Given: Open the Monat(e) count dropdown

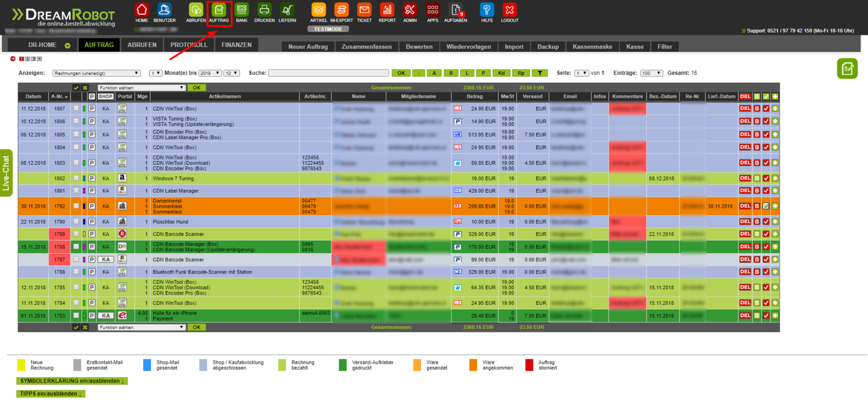Looking at the screenshot, I should (156, 73).
